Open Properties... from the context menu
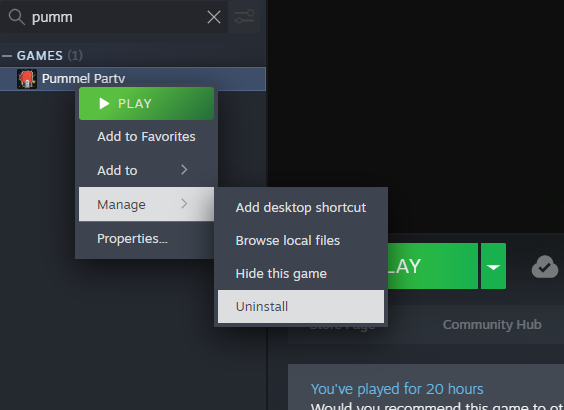 pyautogui.click(x=146, y=238)
